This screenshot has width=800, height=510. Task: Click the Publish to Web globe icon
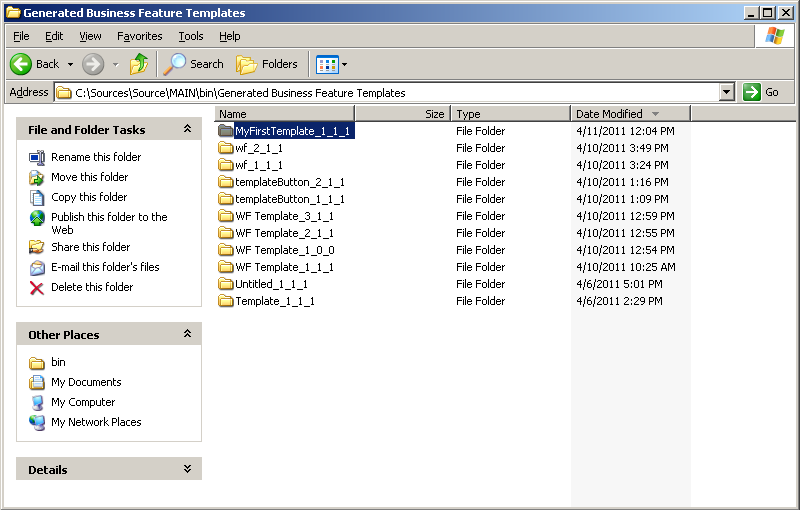pyautogui.click(x=37, y=218)
